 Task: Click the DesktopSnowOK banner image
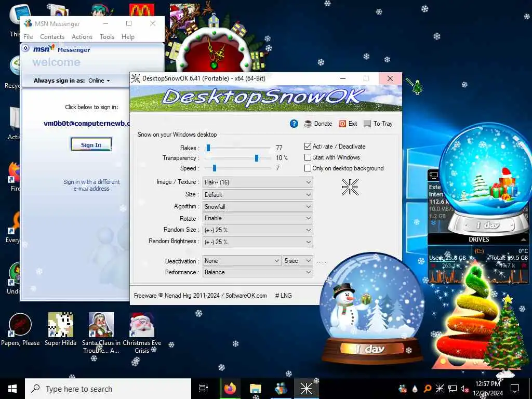pos(265,98)
